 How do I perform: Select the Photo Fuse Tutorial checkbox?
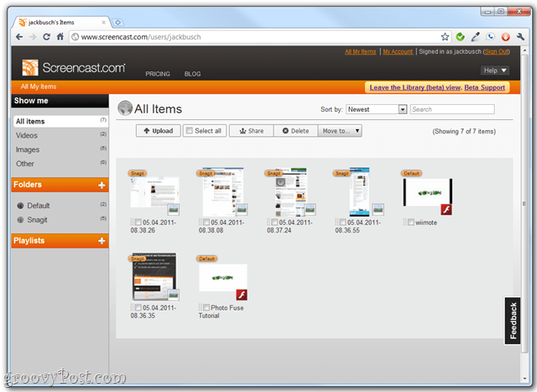point(206,307)
